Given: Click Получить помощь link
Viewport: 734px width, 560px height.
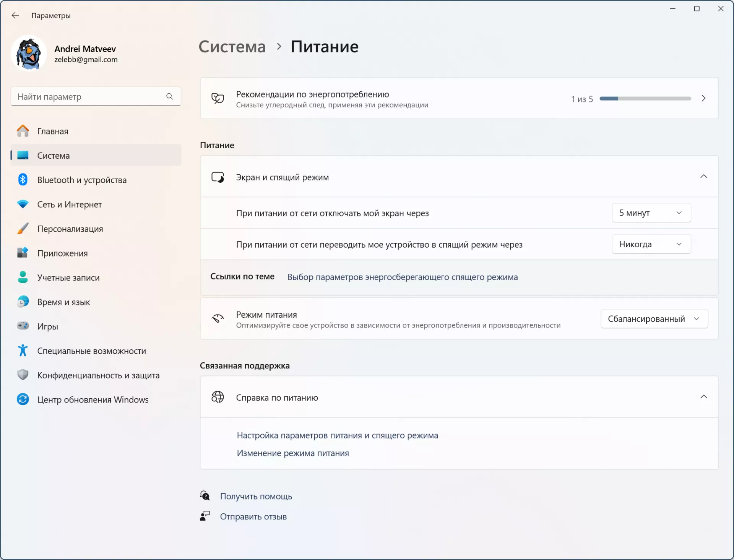Looking at the screenshot, I should 256,496.
